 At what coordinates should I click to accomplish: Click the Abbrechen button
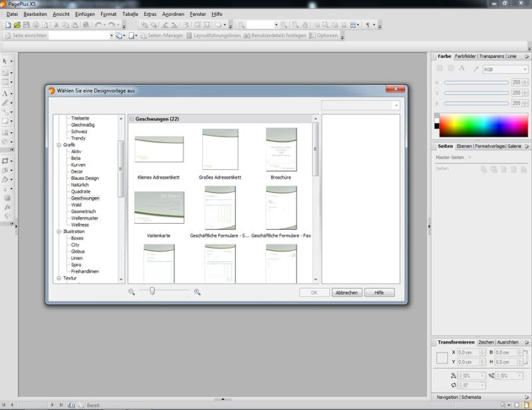(x=346, y=292)
